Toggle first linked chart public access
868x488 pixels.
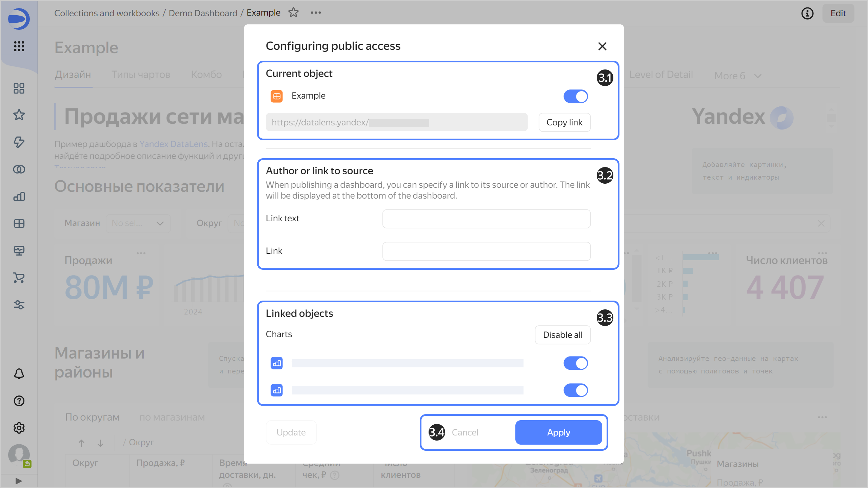point(575,363)
